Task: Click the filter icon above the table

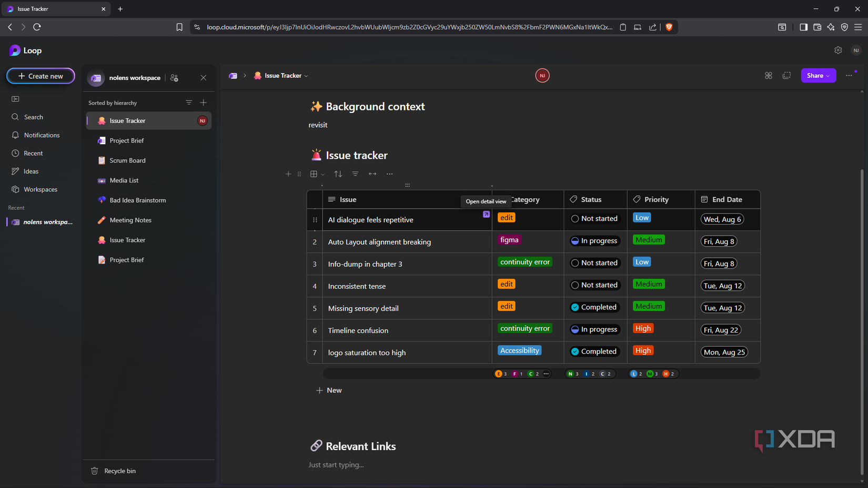Action: [355, 174]
